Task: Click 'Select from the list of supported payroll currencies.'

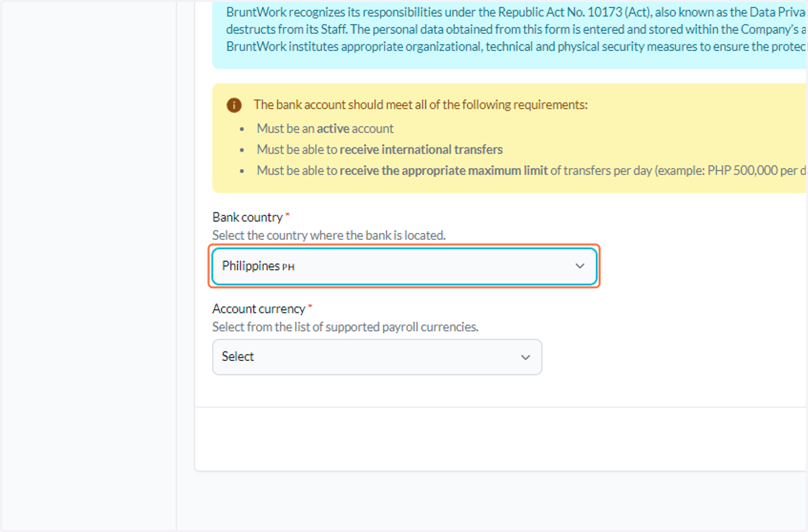Action: [x=345, y=327]
